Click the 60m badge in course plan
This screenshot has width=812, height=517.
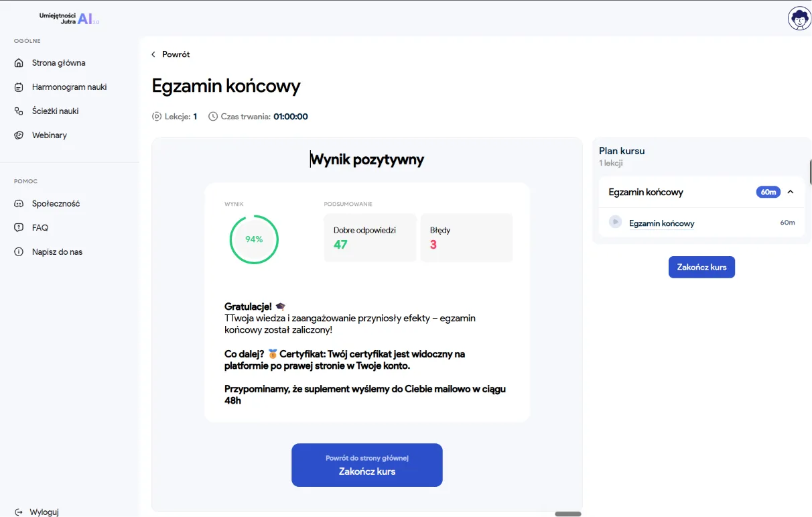[768, 192]
